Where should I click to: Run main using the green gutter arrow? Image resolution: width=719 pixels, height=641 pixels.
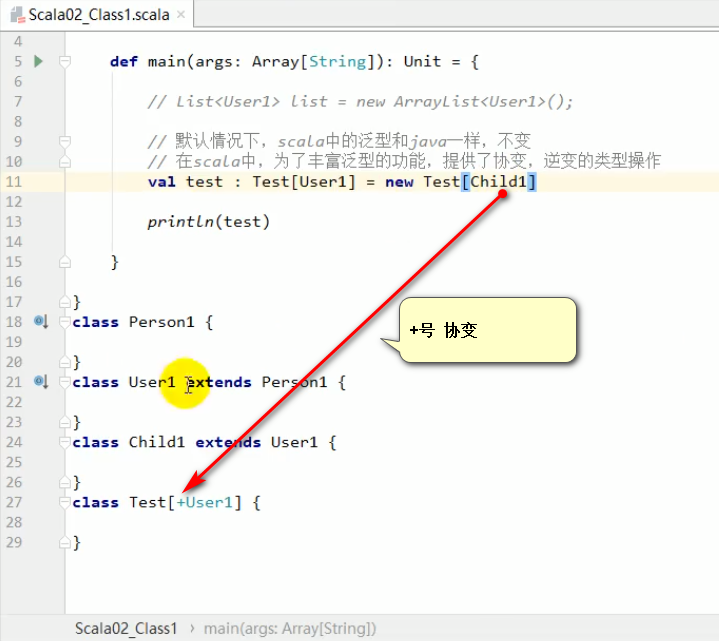point(39,61)
